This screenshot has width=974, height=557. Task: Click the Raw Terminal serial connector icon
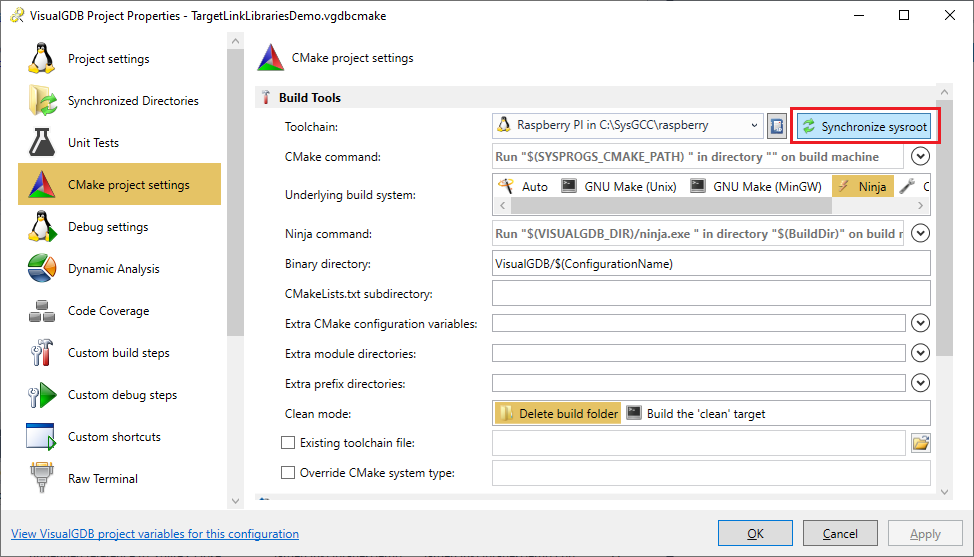click(42, 478)
